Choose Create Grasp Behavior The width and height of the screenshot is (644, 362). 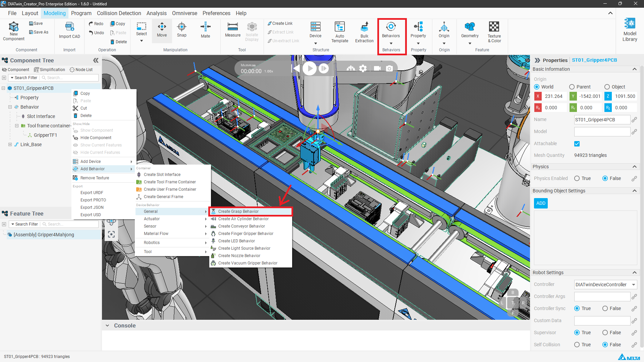pyautogui.click(x=251, y=212)
